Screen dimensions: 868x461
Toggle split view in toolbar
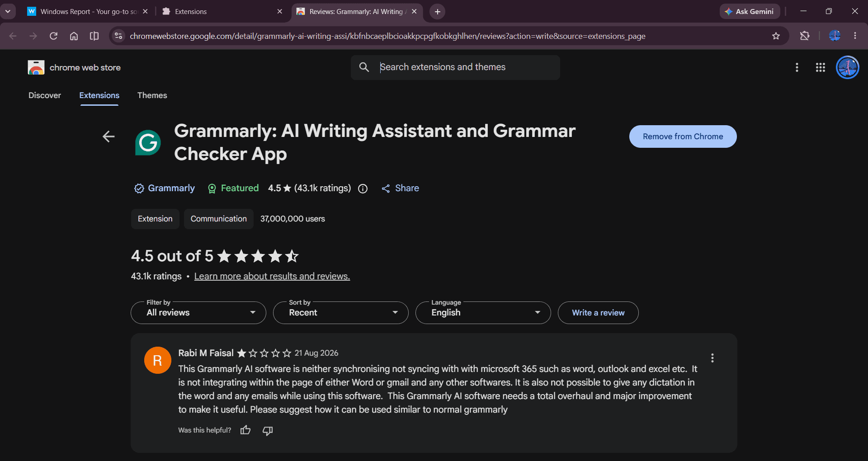pos(94,36)
